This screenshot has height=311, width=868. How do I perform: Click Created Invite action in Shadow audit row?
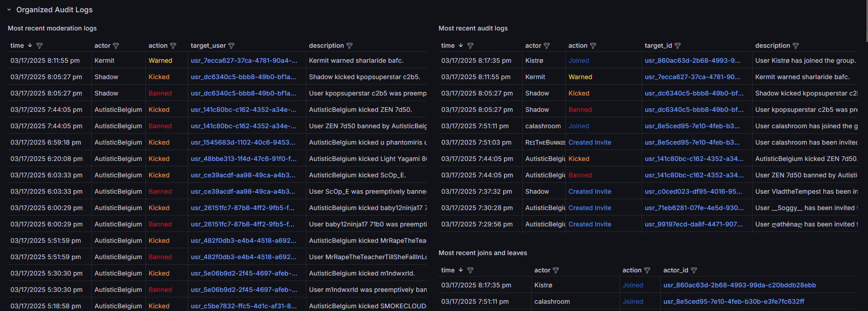click(589, 191)
